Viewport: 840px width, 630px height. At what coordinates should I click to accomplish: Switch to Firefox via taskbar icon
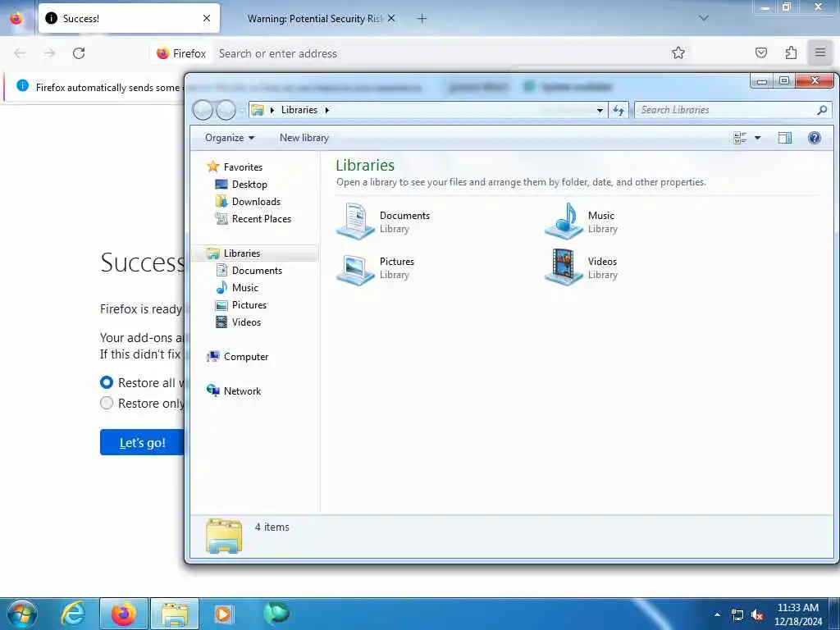coord(124,614)
